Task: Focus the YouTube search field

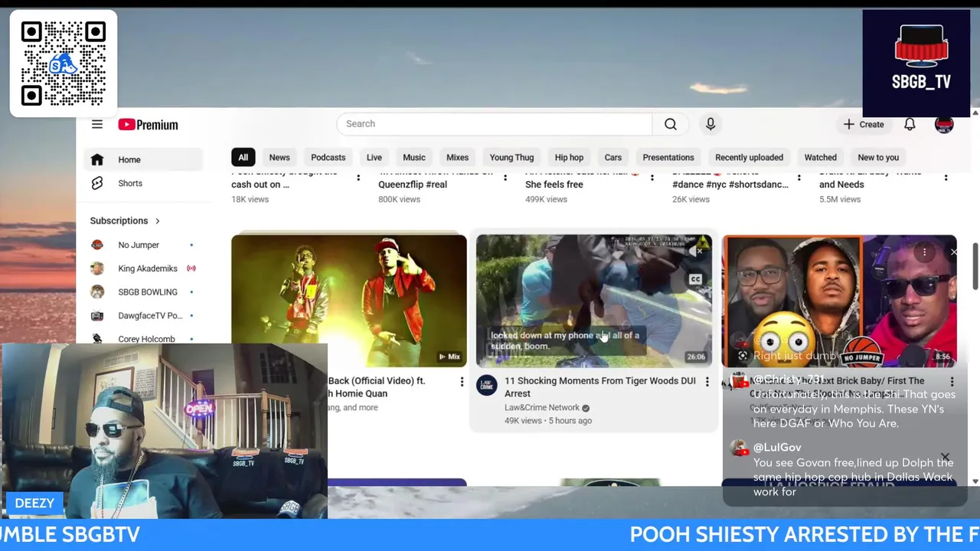Action: (x=495, y=124)
